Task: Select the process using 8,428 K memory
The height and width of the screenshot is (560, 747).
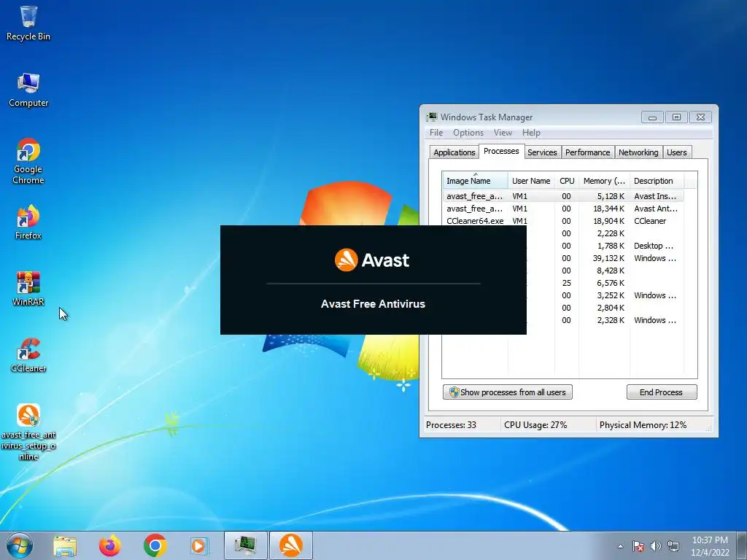Action: (605, 271)
